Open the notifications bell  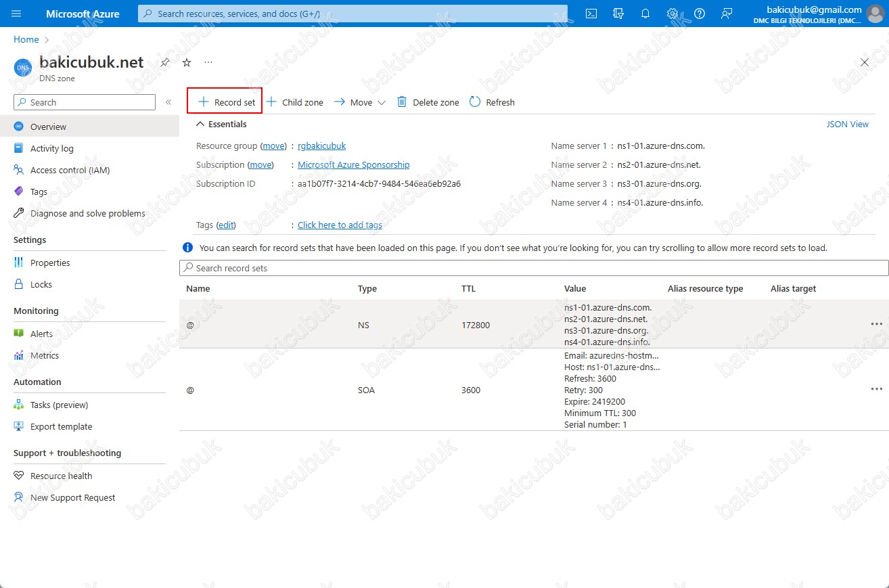pos(645,14)
